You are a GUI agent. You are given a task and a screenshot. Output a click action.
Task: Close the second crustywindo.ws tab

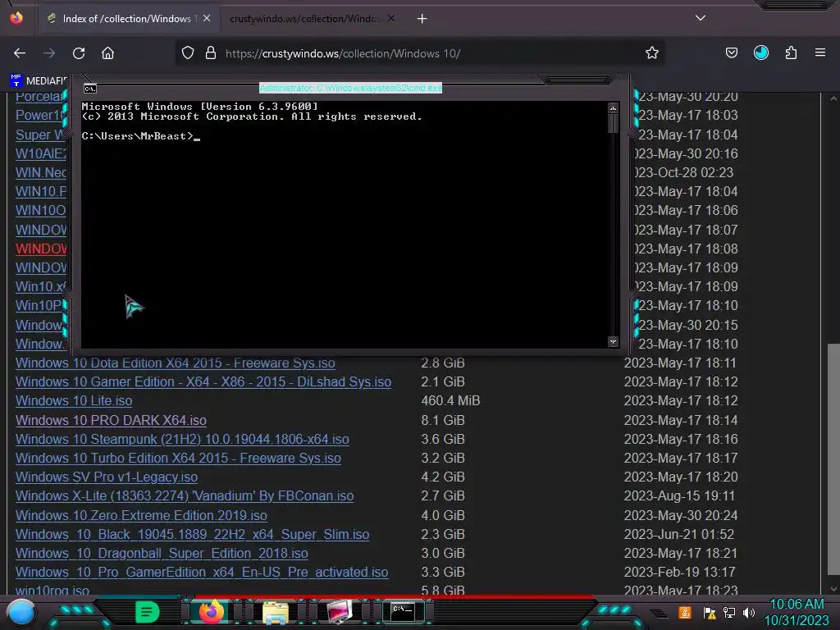tap(391, 18)
